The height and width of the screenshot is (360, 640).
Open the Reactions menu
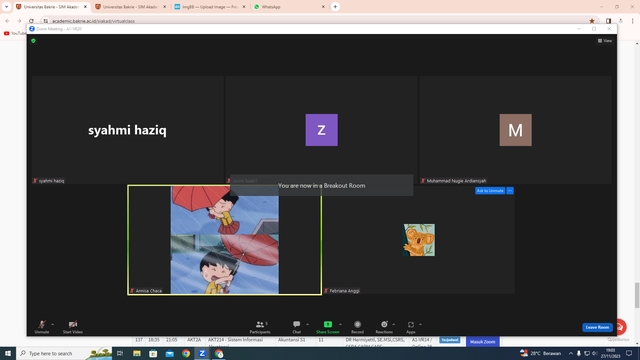click(x=384, y=327)
